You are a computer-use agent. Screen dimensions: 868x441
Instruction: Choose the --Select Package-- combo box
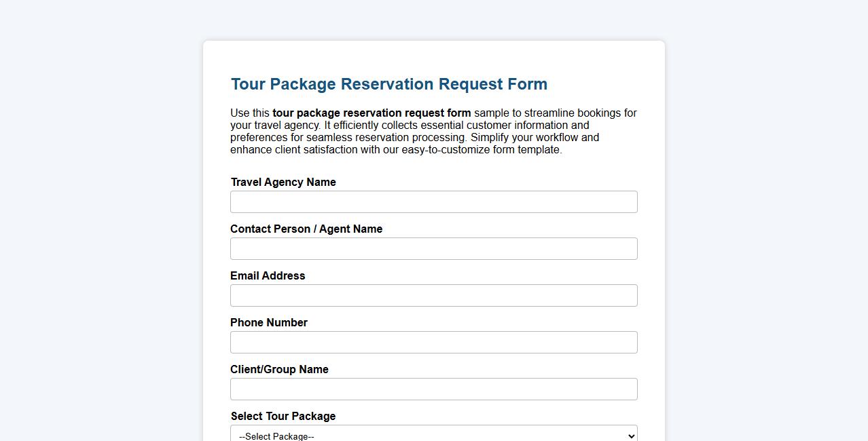(433, 434)
